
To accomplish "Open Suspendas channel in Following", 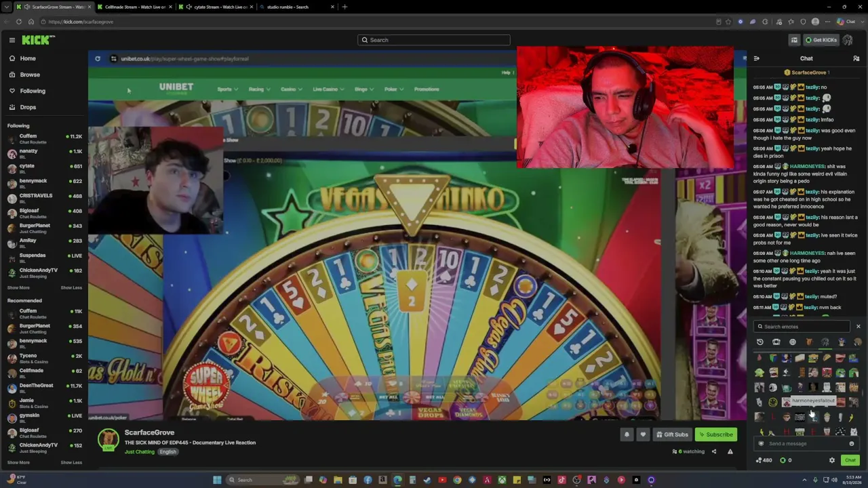I will 45,258.
